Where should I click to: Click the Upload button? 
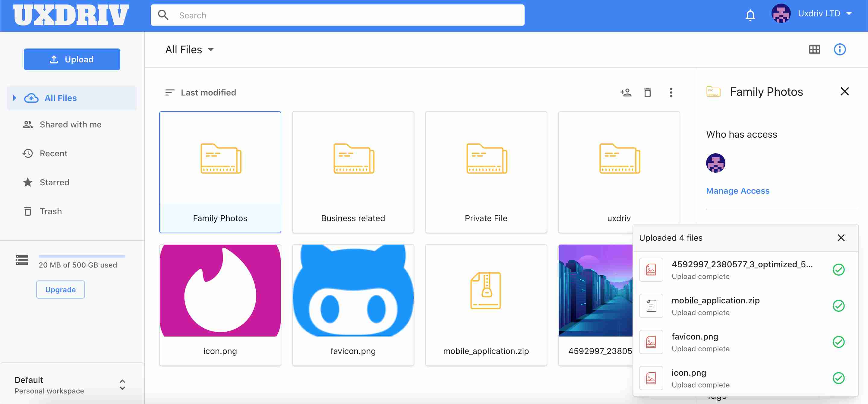pos(72,59)
